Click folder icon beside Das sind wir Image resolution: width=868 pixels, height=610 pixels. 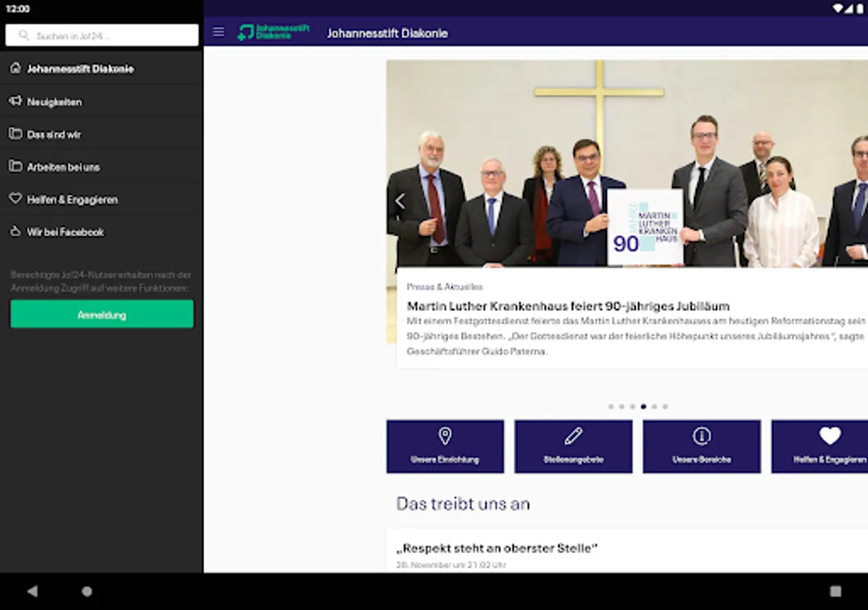click(16, 134)
